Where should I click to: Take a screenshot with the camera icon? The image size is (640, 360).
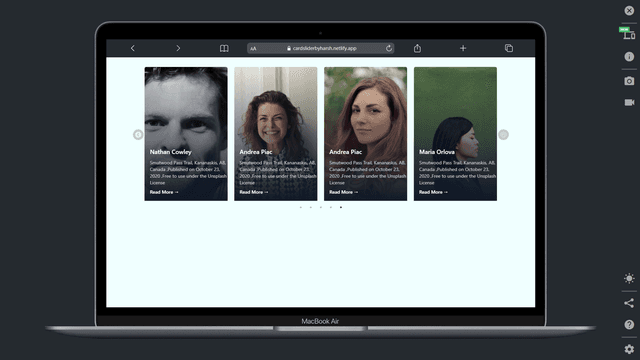(x=629, y=81)
